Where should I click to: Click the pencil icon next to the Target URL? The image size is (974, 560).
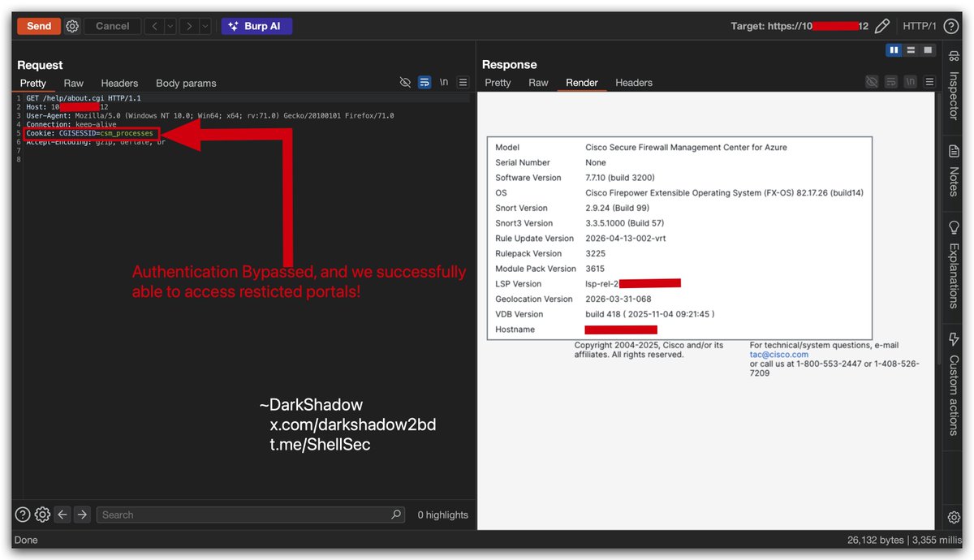tap(883, 25)
